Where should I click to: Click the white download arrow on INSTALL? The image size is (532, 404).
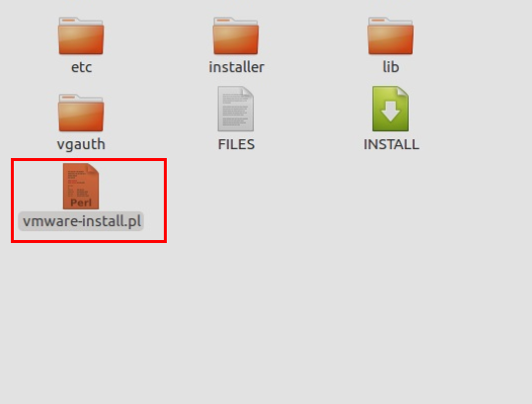click(x=391, y=112)
